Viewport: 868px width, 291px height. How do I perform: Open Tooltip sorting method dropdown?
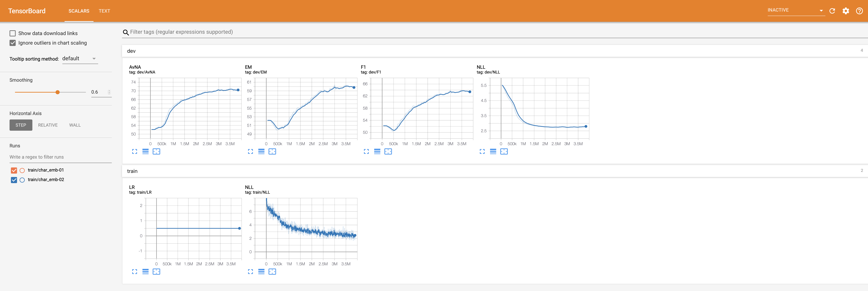point(80,59)
